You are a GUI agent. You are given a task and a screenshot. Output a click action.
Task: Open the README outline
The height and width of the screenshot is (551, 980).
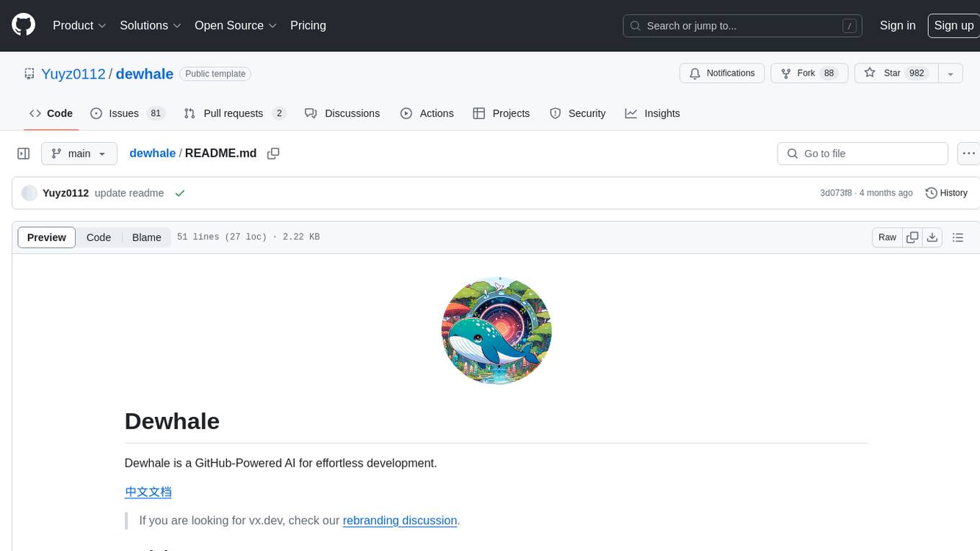pos(958,237)
